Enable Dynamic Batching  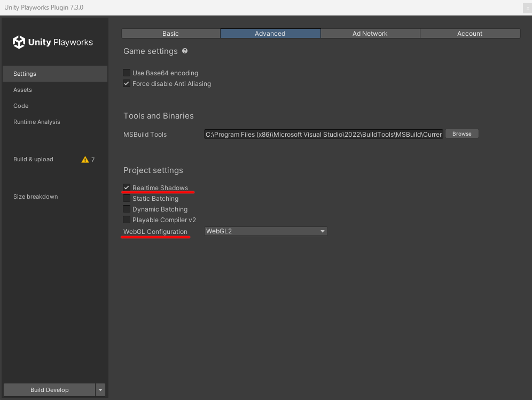(x=127, y=209)
